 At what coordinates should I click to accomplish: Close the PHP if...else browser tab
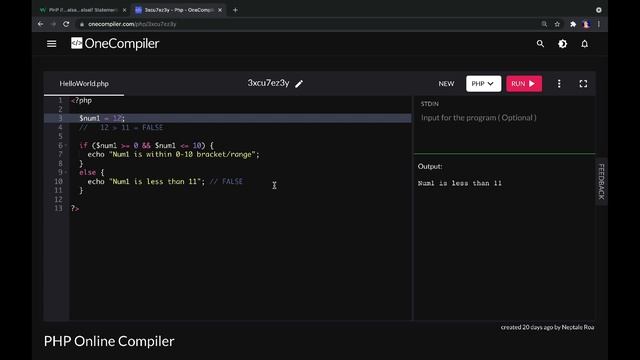(x=124, y=10)
